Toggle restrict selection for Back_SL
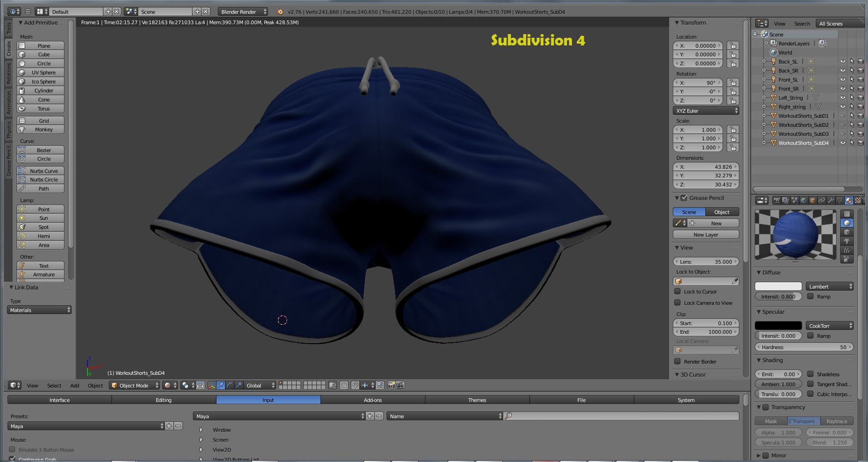This screenshot has height=462, width=868. tap(852, 61)
